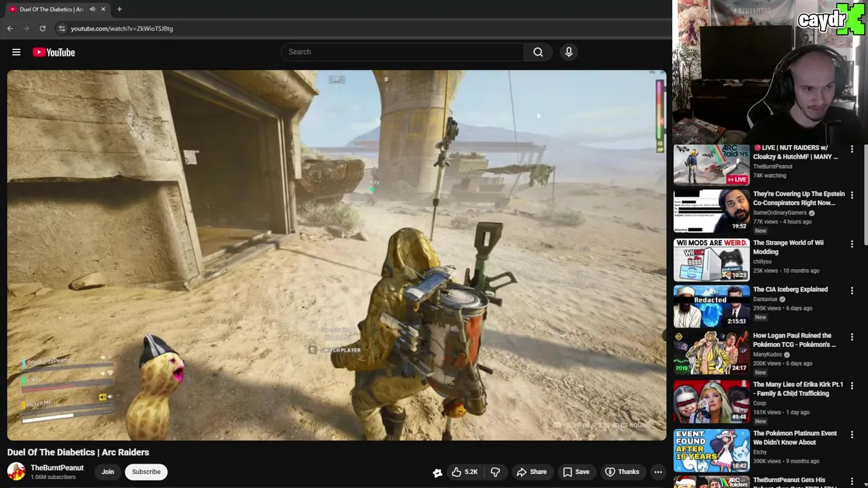Open options for NUT RAIDERS live video
Screen dimensions: 868x488
point(852,149)
